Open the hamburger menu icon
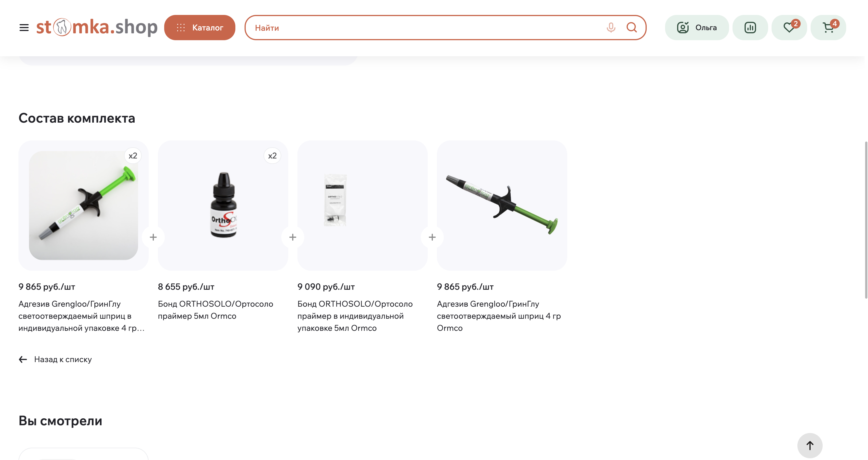Viewport: 868px width, 460px height. point(24,28)
